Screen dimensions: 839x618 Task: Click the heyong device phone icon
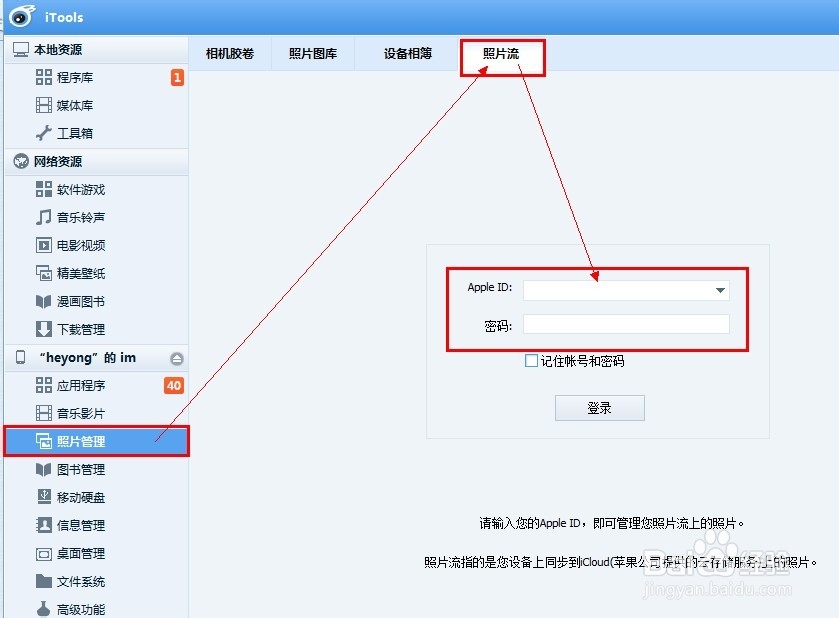click(20, 357)
